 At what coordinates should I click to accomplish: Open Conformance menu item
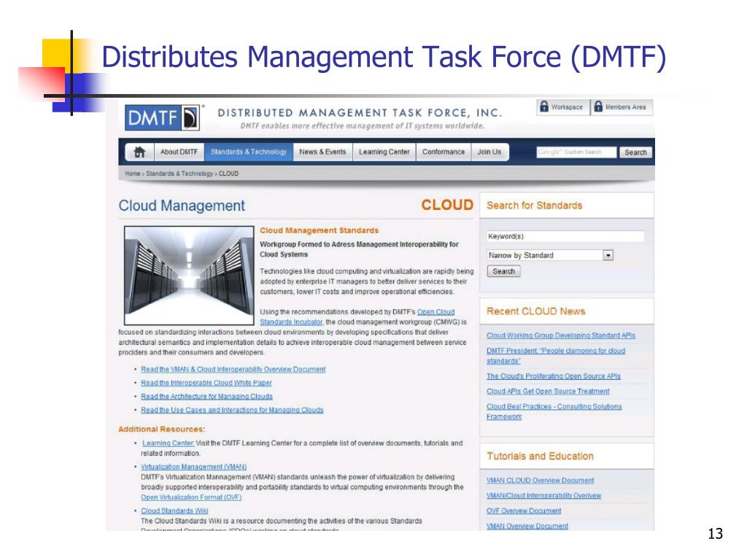[444, 152]
